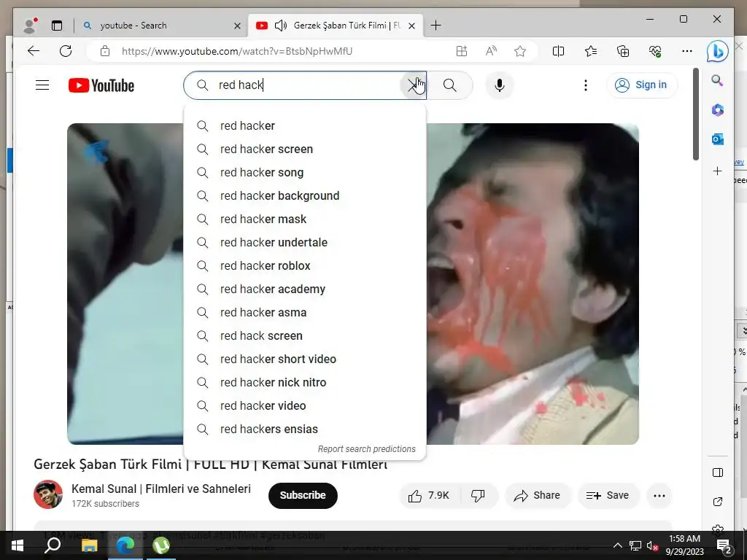The height and width of the screenshot is (560, 747).
Task: Choose suggestion 'red hacker song'
Action: [x=305, y=172]
